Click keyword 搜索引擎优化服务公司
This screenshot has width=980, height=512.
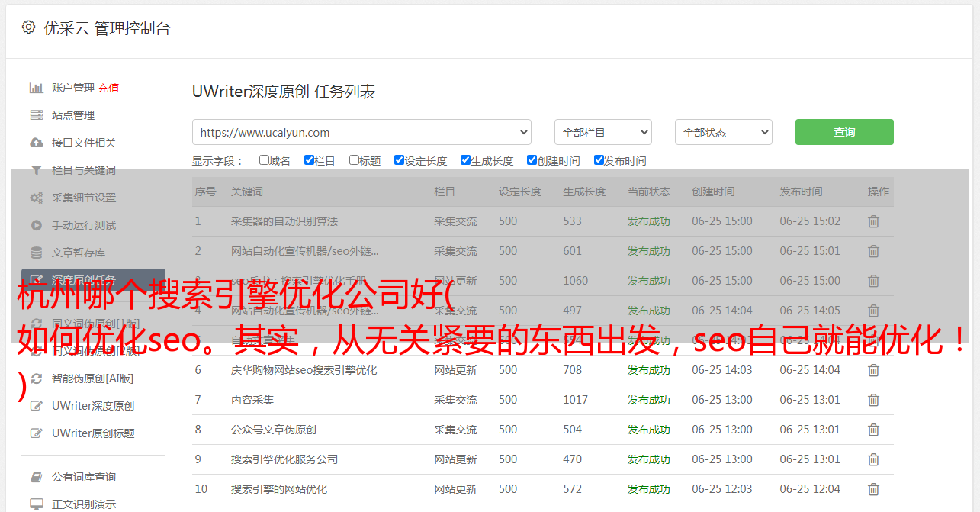284,459
